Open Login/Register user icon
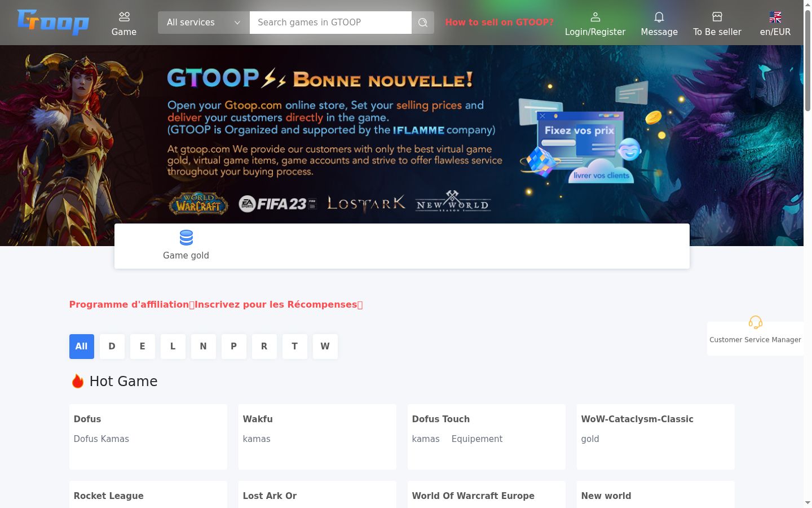 tap(595, 17)
